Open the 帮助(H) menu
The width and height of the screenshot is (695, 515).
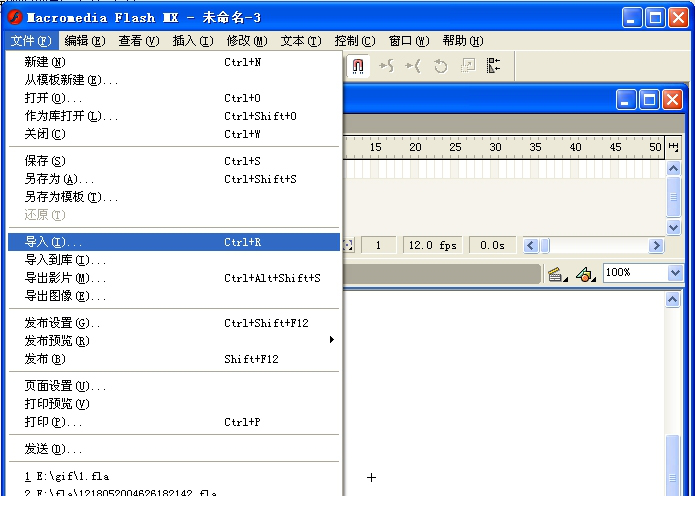coord(463,41)
